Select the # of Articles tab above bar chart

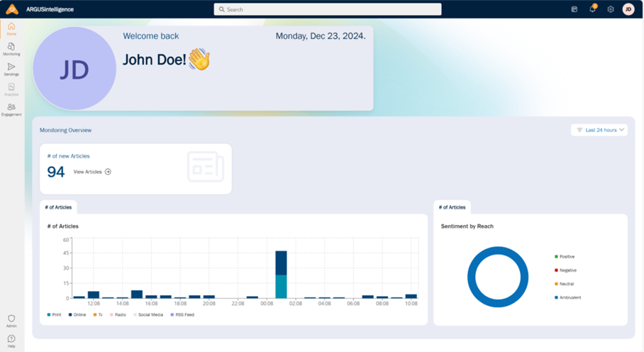click(58, 207)
